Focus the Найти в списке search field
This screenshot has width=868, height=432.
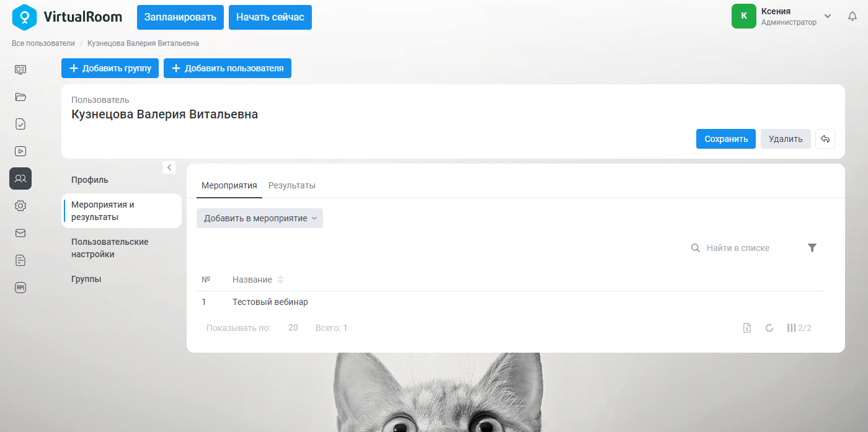pyautogui.click(x=750, y=248)
